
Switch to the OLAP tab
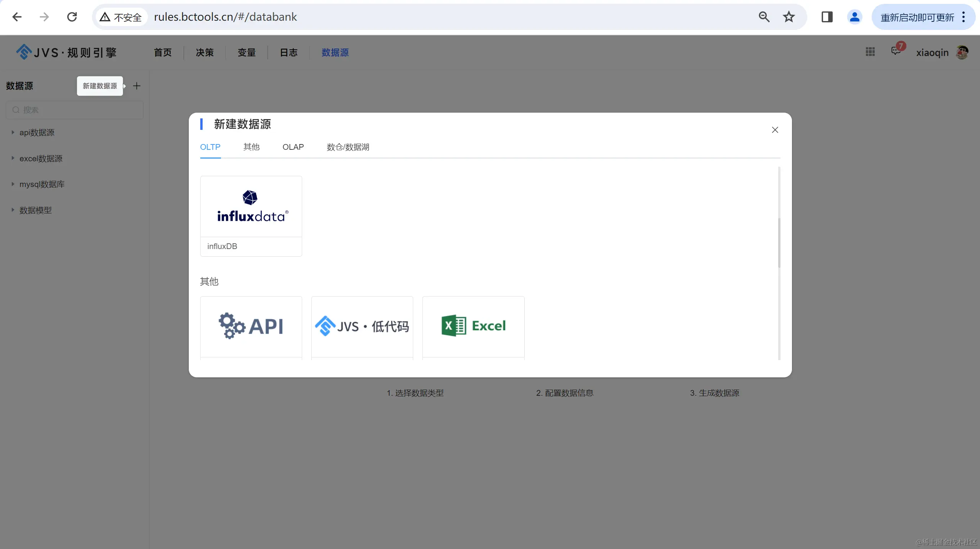[x=293, y=147]
